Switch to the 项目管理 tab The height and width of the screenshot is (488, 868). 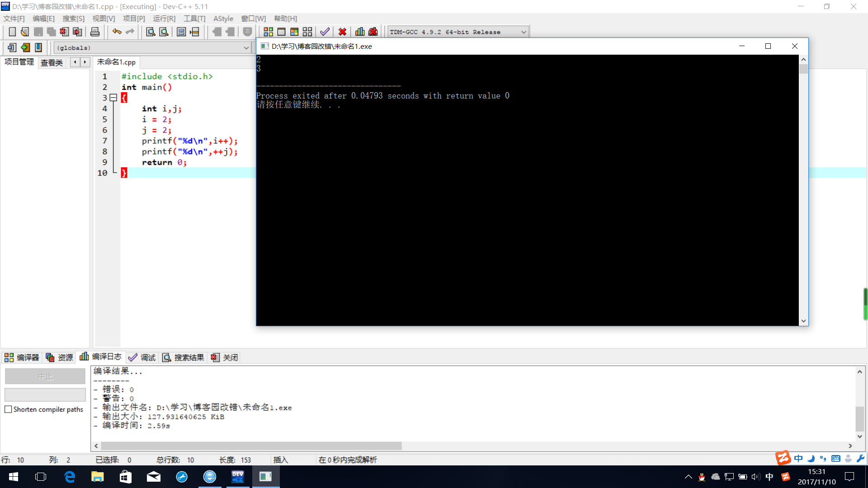(x=19, y=62)
